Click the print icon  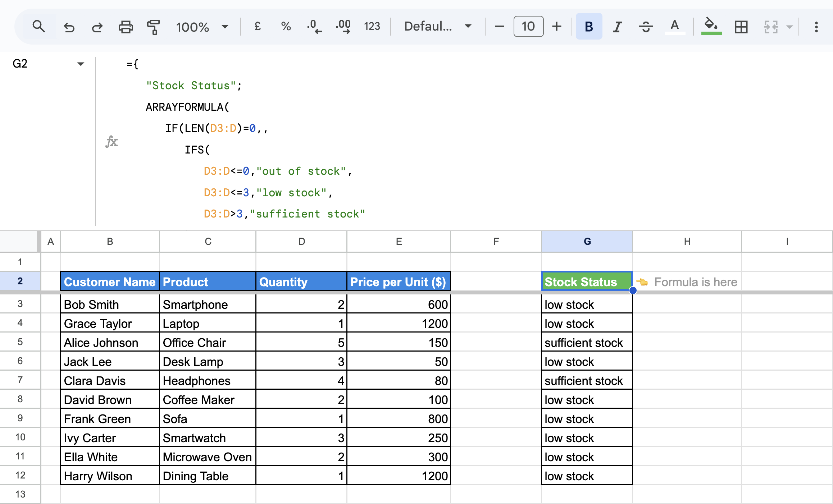pyautogui.click(x=126, y=27)
